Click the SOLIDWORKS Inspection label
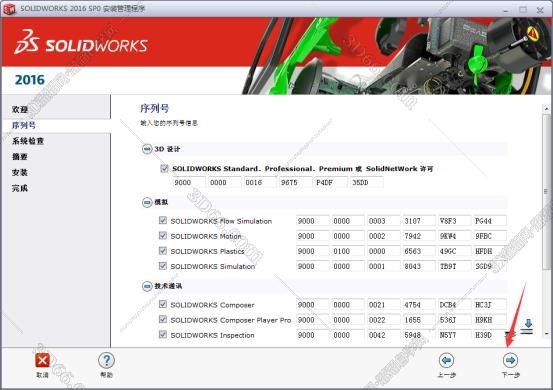 tap(212, 335)
